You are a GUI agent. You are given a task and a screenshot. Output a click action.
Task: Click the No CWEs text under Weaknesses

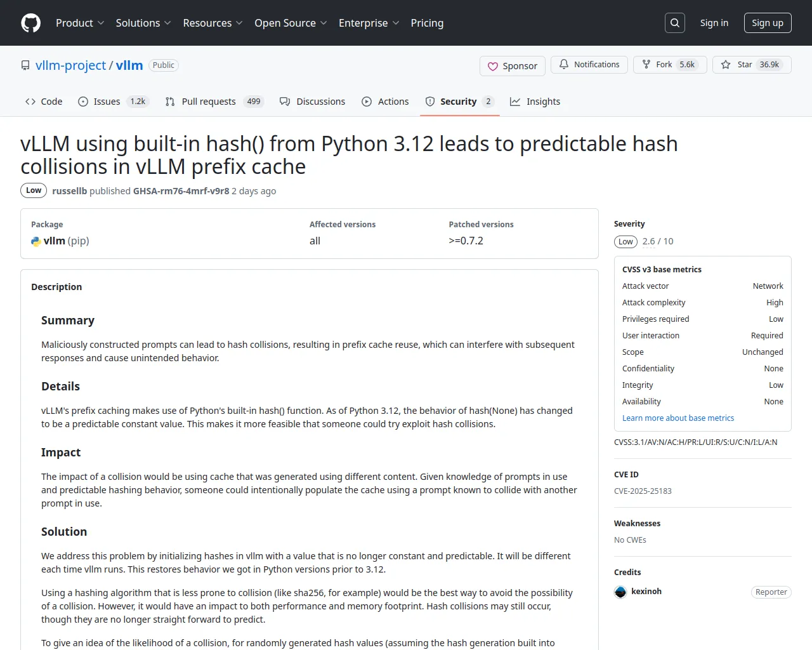click(630, 540)
